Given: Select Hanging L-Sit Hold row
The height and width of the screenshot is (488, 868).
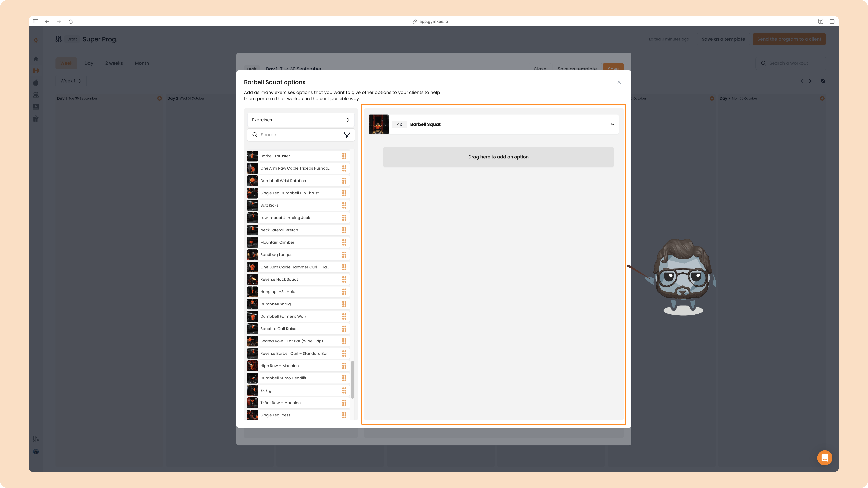Looking at the screenshot, I should pos(298,292).
